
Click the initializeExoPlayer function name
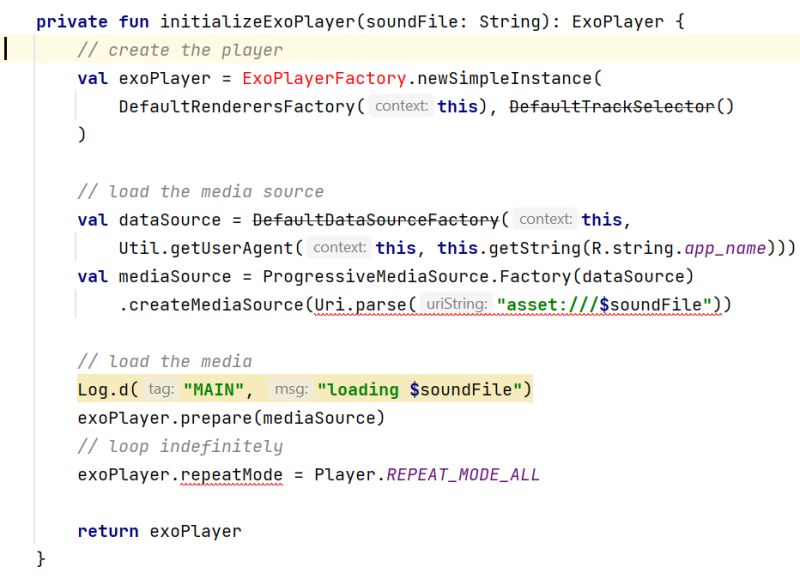258,22
